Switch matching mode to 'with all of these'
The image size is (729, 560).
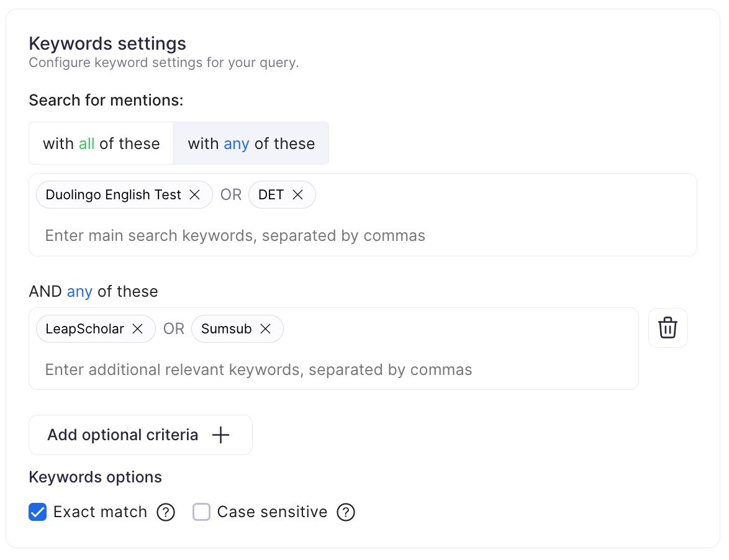(101, 143)
